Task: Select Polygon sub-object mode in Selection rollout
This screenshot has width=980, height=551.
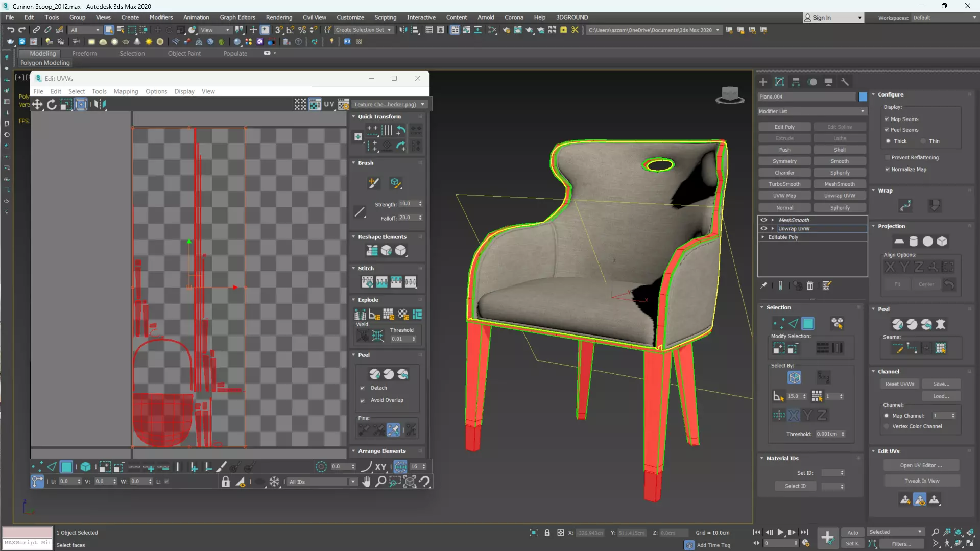Action: [808, 323]
